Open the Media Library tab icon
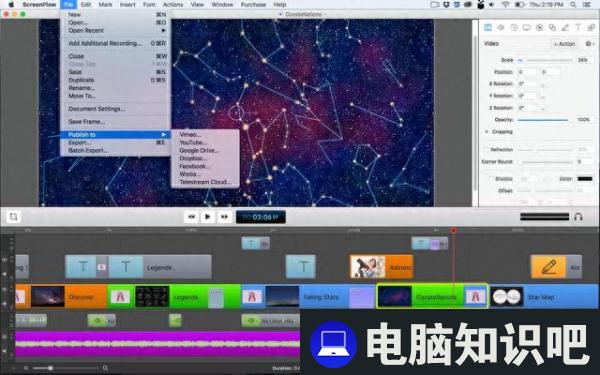The width and height of the screenshot is (600, 375). [591, 28]
